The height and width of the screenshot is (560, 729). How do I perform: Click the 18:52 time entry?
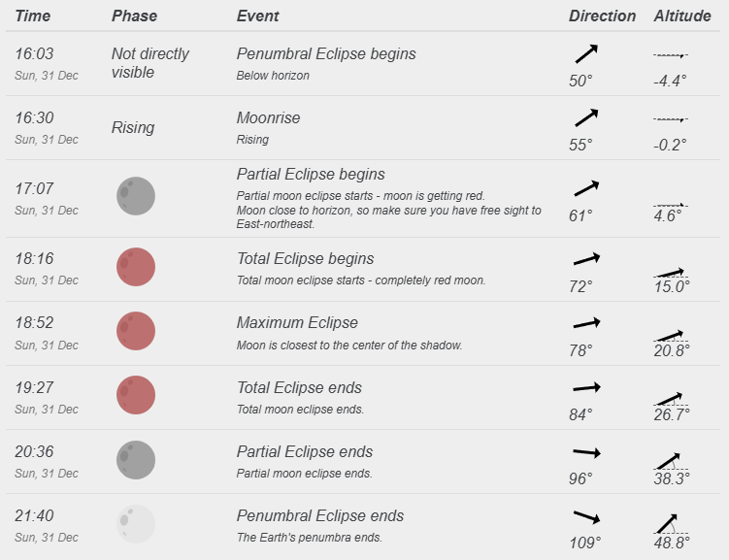pos(34,322)
